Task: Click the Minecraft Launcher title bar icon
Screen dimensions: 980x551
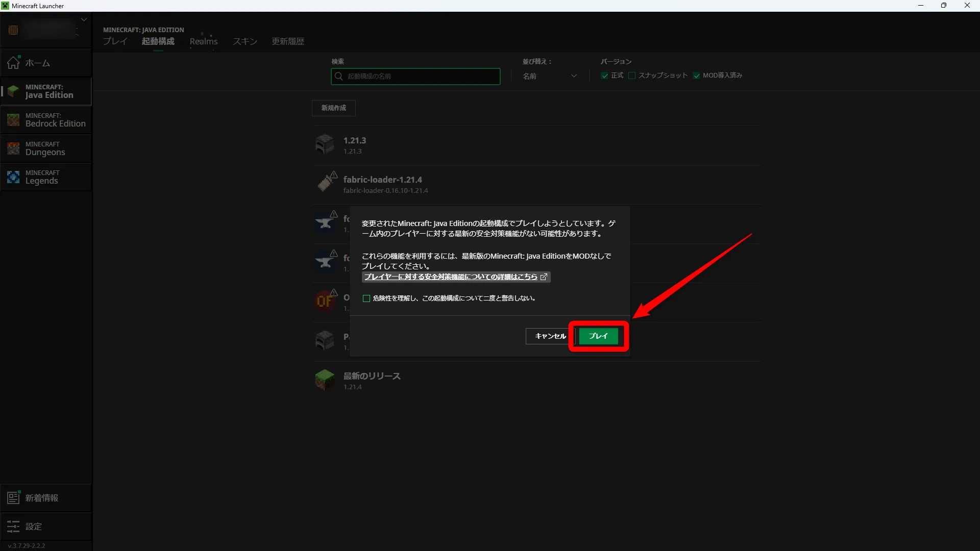Action: (5, 6)
